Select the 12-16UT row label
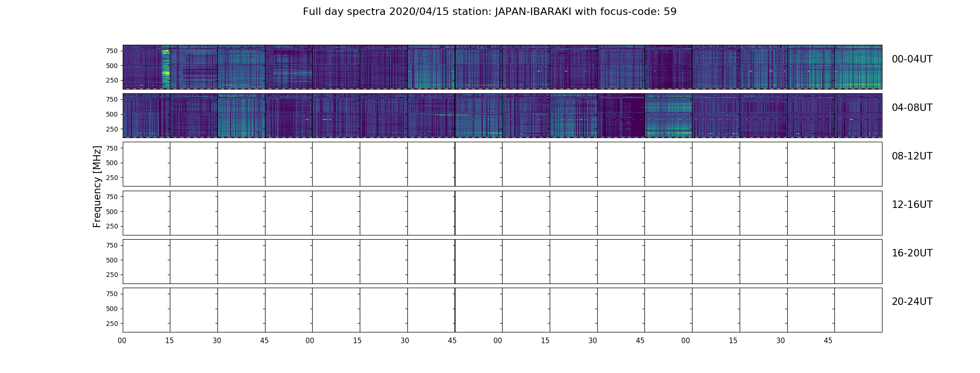The image size is (980, 373). tap(912, 205)
